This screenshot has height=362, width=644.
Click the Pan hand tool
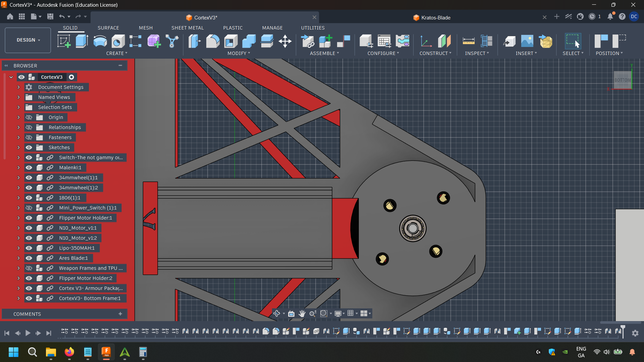click(302, 314)
